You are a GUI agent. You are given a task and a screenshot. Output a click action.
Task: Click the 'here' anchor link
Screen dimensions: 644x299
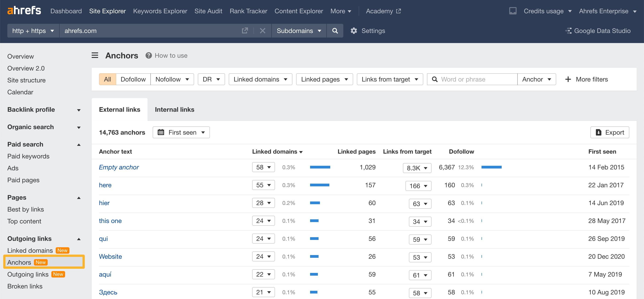(x=105, y=185)
